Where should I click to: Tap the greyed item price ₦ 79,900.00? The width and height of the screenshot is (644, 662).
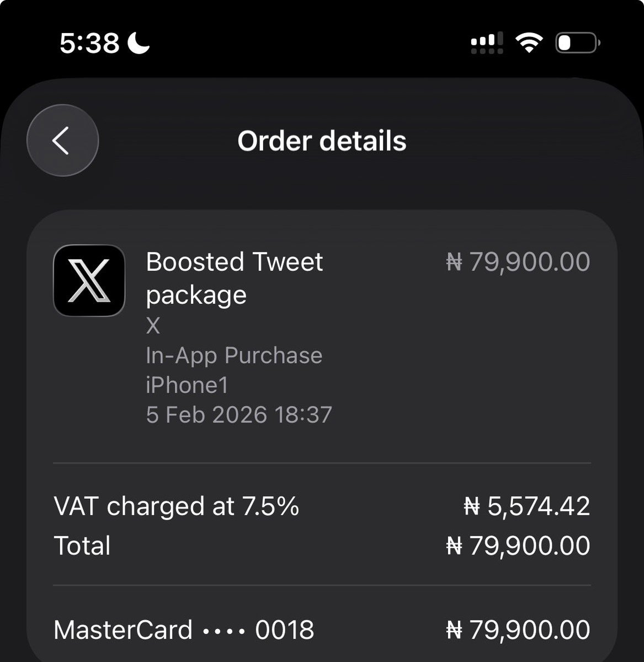click(x=518, y=262)
